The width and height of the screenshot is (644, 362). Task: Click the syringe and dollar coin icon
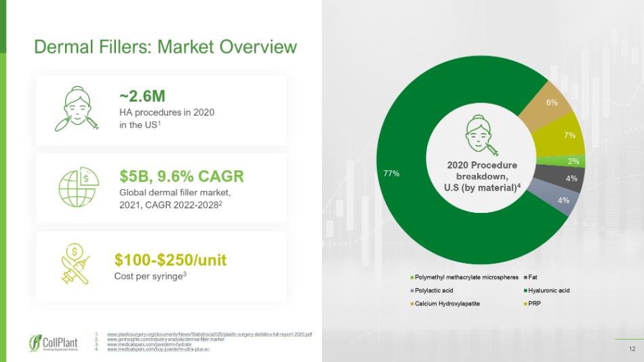78,266
